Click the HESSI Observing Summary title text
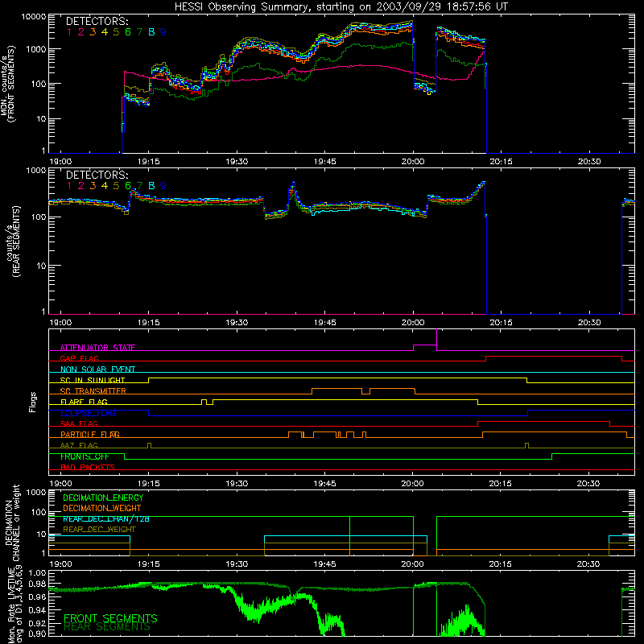The height and width of the screenshot is (644, 644). (x=341, y=6)
